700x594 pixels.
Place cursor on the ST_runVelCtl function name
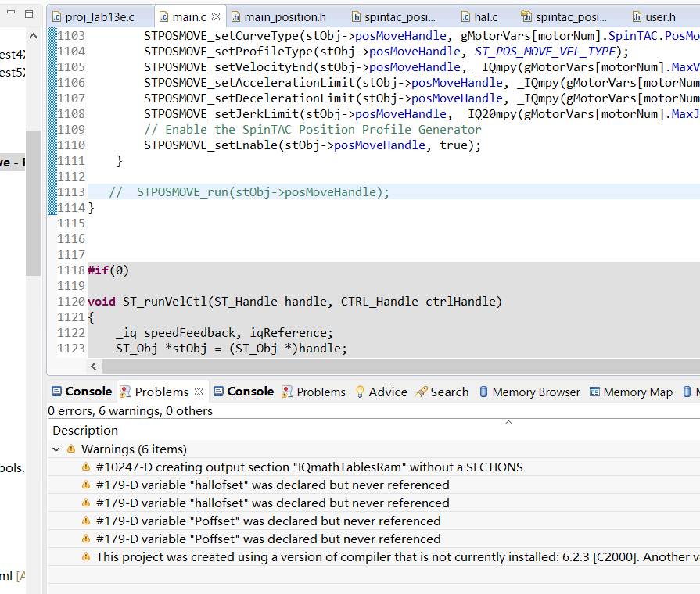pos(154,302)
